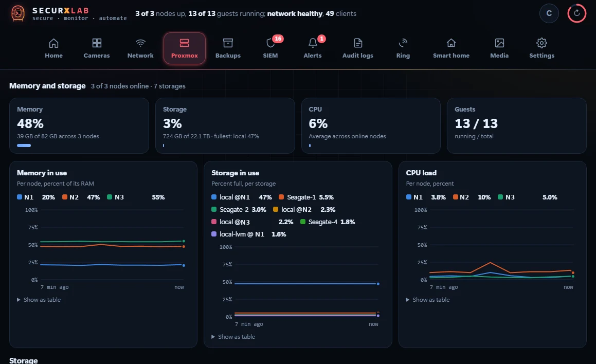Click the orange N2 swatch in Memory legend
596x364 pixels.
(x=65, y=197)
